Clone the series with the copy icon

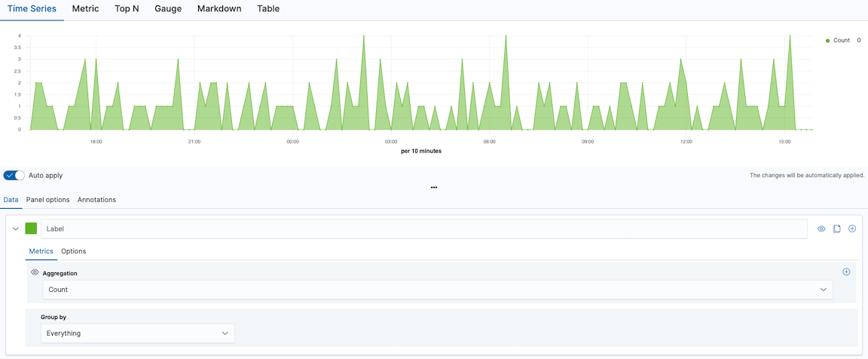click(x=836, y=229)
